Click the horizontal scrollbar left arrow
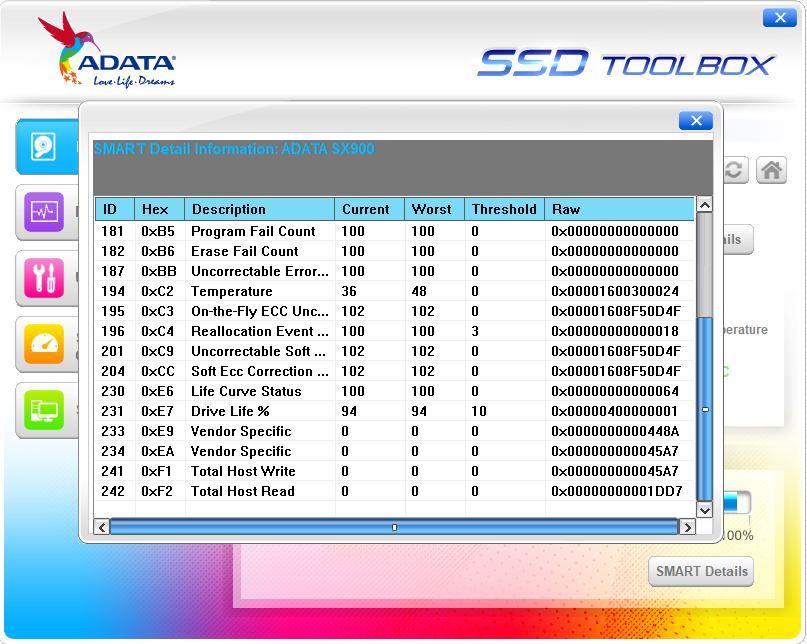Viewport: 807px width, 644px height. [101, 527]
